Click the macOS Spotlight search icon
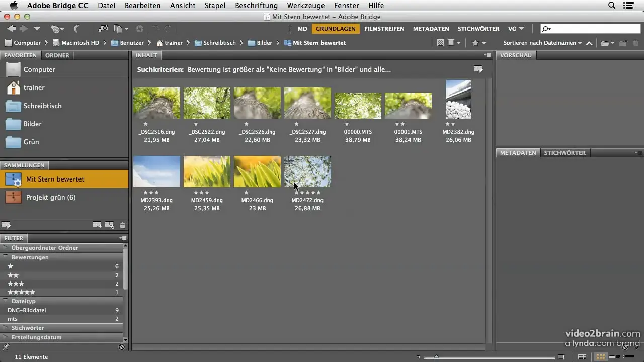This screenshot has height=362, width=644. (x=612, y=6)
